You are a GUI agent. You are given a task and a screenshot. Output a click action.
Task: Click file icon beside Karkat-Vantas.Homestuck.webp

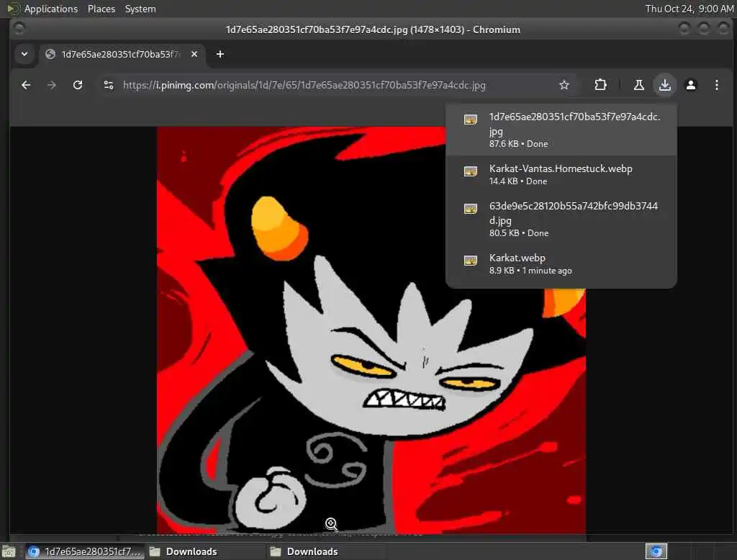click(471, 171)
